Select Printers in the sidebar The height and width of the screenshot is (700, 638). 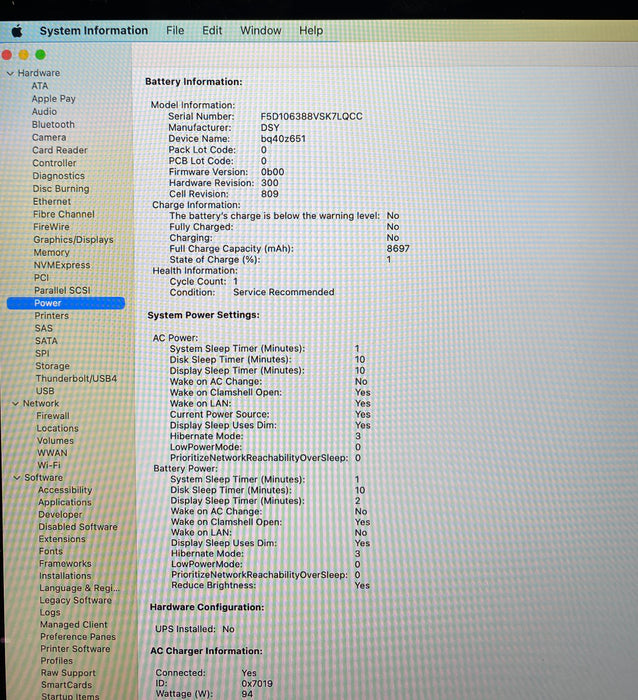click(x=52, y=316)
